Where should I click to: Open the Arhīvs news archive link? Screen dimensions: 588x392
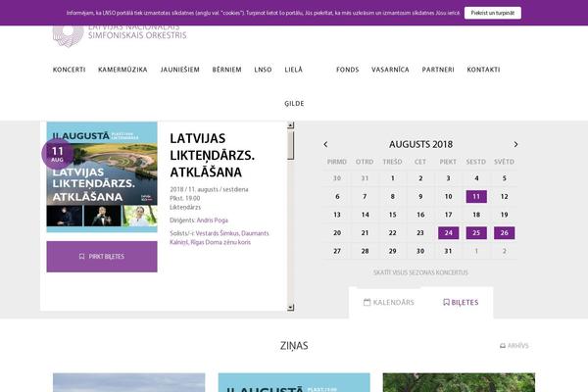[x=514, y=346]
